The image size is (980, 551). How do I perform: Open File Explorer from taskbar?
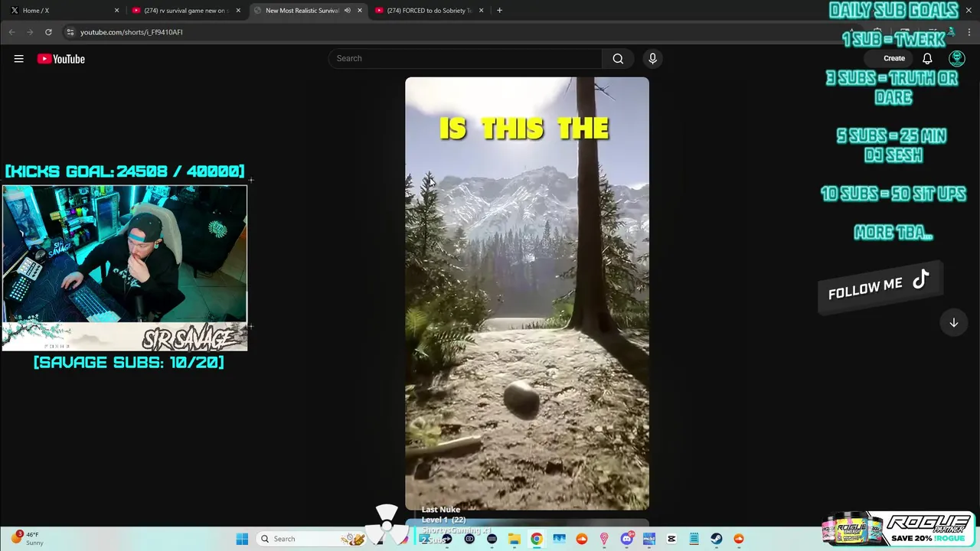[x=514, y=539]
